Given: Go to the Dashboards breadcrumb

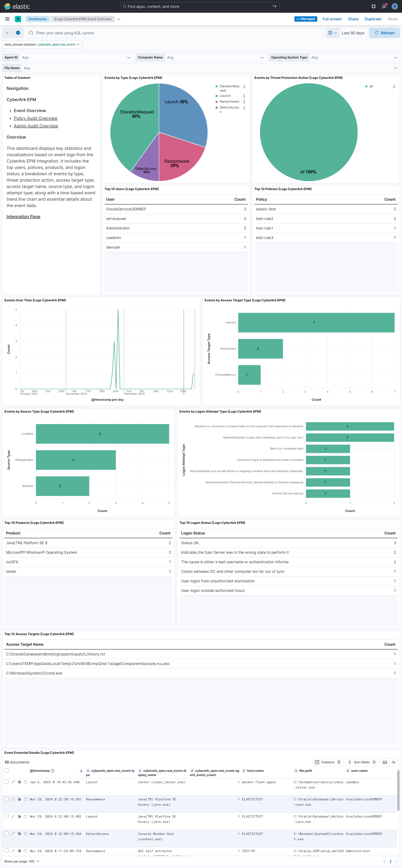Looking at the screenshot, I should (37, 19).
